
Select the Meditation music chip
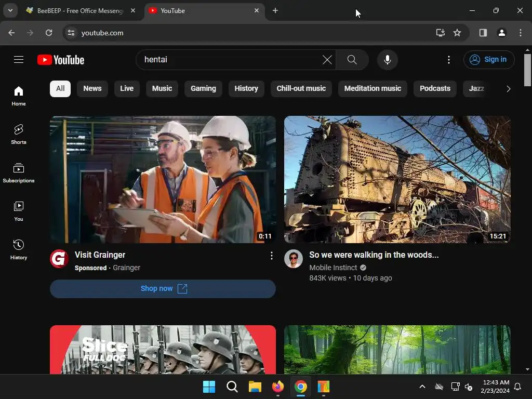373,89
